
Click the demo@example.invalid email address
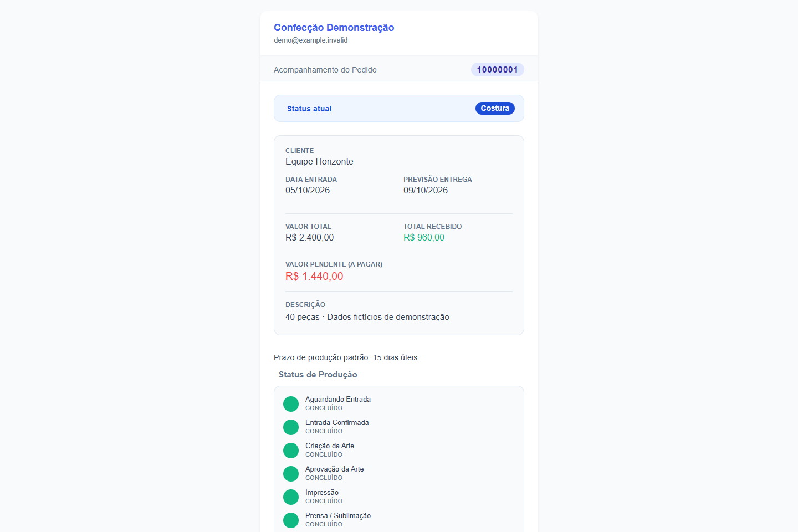311,40
